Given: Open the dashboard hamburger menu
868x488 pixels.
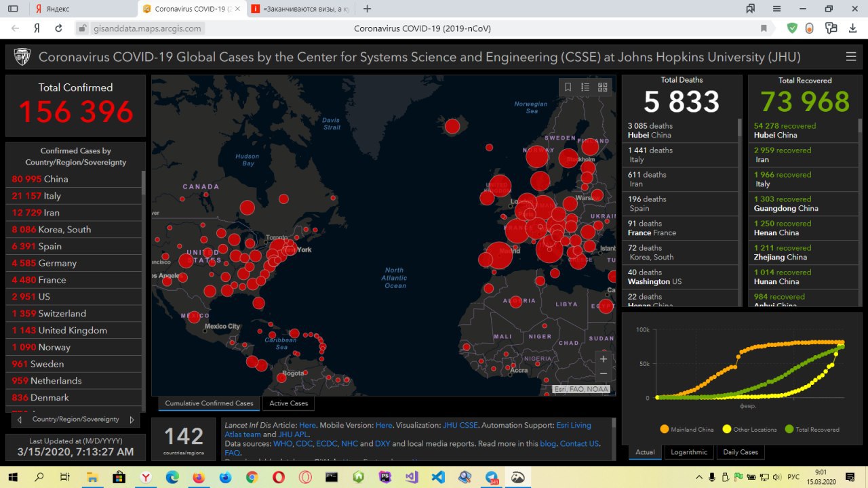Looking at the screenshot, I should point(850,57).
